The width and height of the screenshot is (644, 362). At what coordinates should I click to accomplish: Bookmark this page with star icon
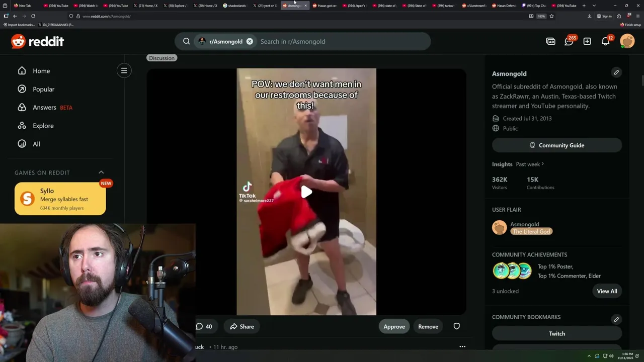click(551, 16)
